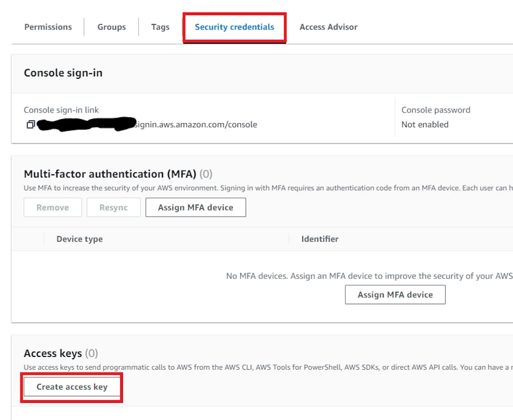Image resolution: width=513 pixels, height=420 pixels.
Task: Click Assign MFA device under empty-table message
Action: click(x=395, y=295)
